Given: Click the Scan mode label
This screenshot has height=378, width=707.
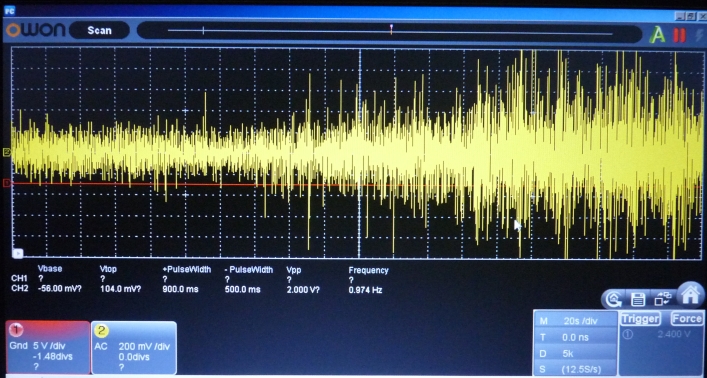Looking at the screenshot, I should coord(99,30).
